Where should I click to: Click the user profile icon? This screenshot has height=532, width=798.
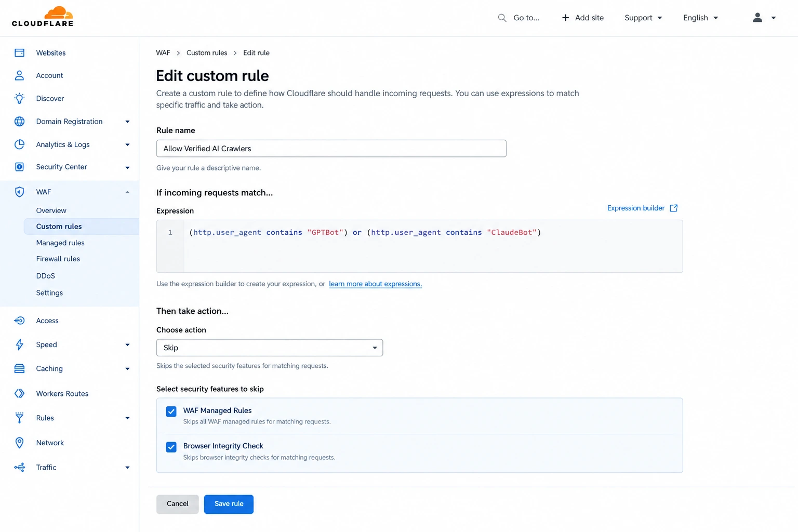757,18
